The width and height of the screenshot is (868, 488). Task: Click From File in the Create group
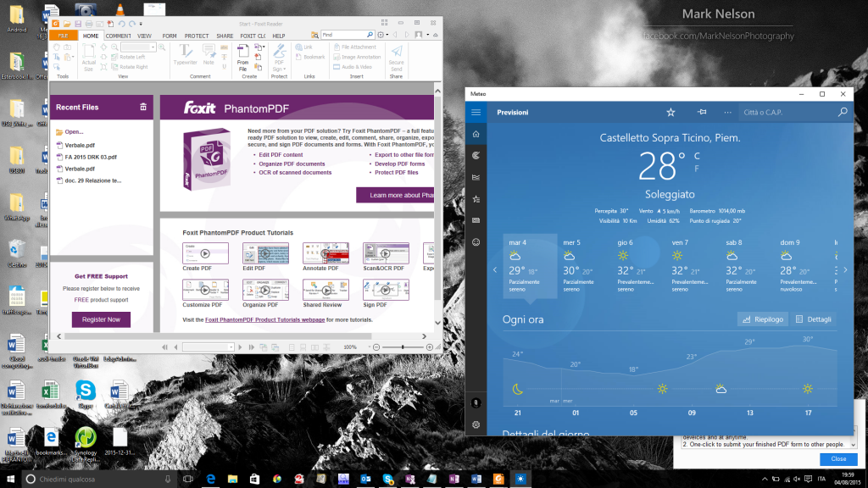pyautogui.click(x=242, y=58)
